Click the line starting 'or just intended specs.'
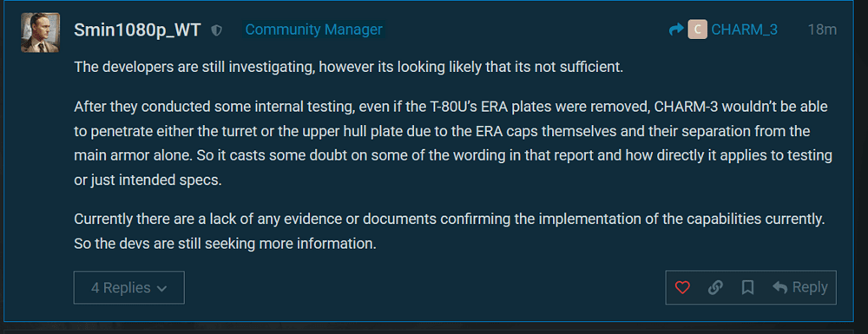The image size is (868, 334). 148,180
